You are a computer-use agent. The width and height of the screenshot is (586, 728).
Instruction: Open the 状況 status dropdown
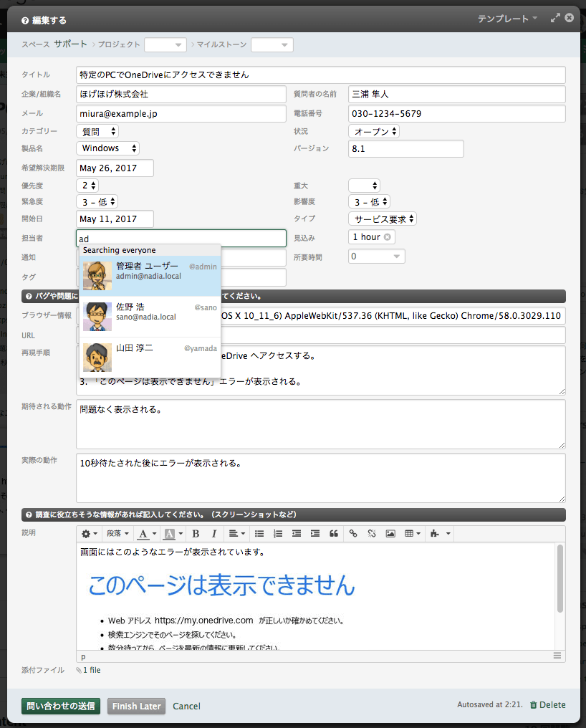374,131
